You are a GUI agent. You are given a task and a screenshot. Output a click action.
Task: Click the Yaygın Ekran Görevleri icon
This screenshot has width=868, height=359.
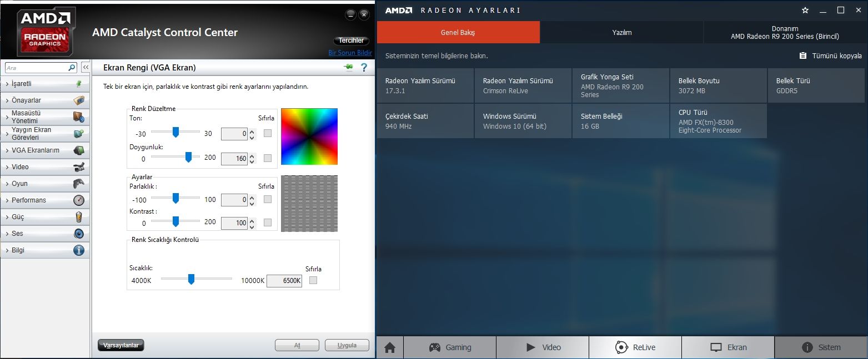(x=79, y=133)
